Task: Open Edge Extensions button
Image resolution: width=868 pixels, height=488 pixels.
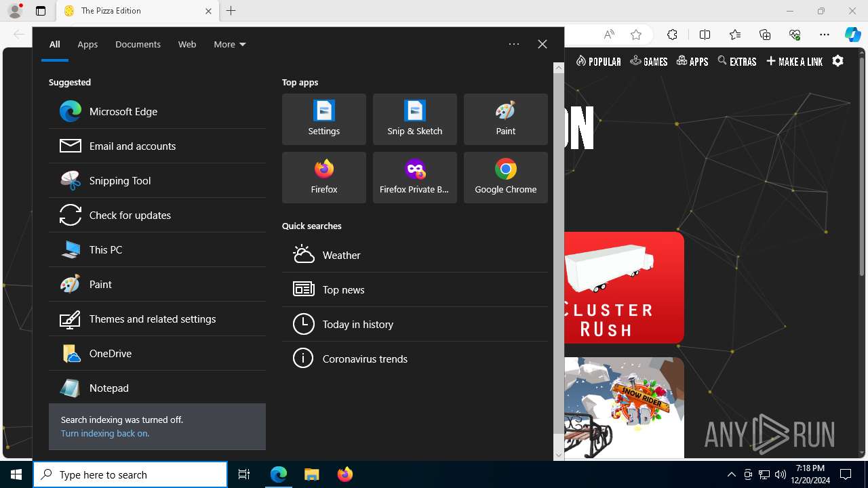Action: pos(672,35)
